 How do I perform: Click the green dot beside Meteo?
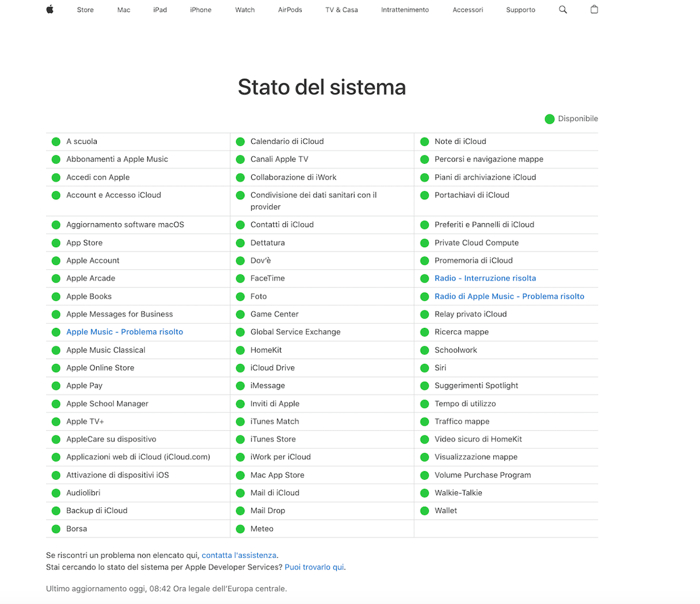point(241,529)
